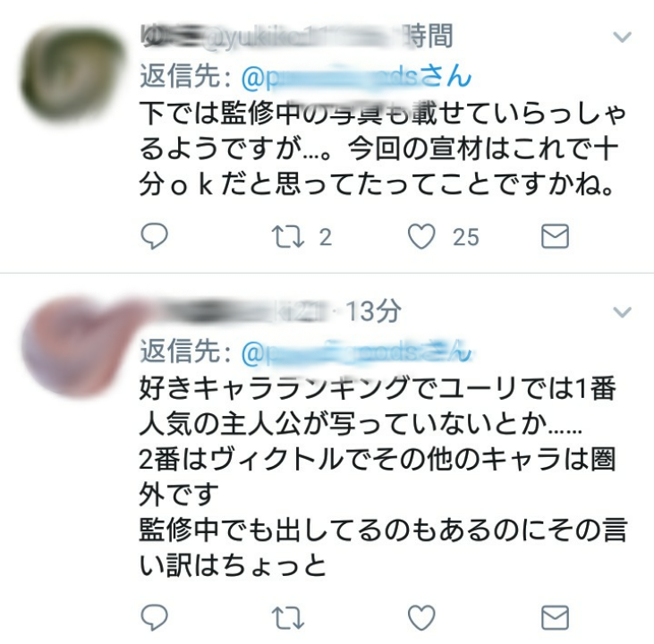Open the like count 25 on first tweet
This screenshot has height=644, width=654.
tap(466, 237)
